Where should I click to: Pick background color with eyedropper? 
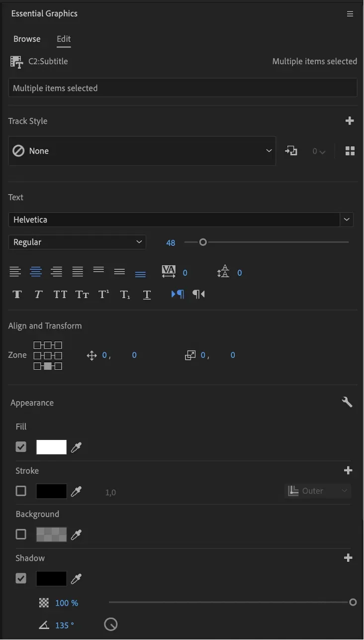click(x=76, y=535)
